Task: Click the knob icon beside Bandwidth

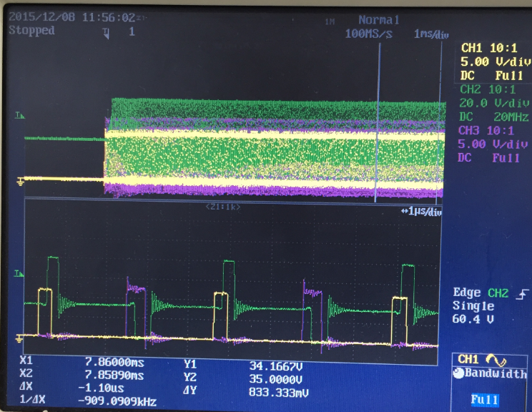Action: (458, 373)
